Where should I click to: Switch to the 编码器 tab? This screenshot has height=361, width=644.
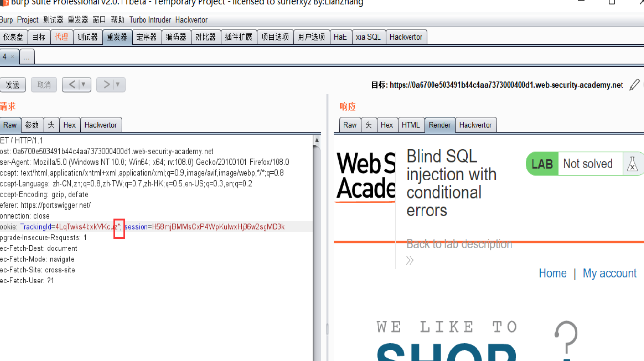coord(176,37)
